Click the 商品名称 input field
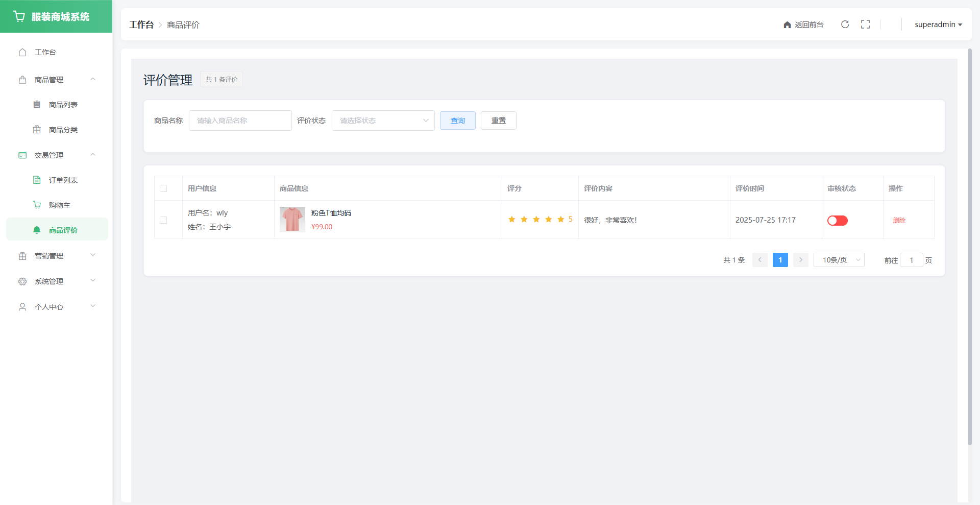 click(x=240, y=121)
